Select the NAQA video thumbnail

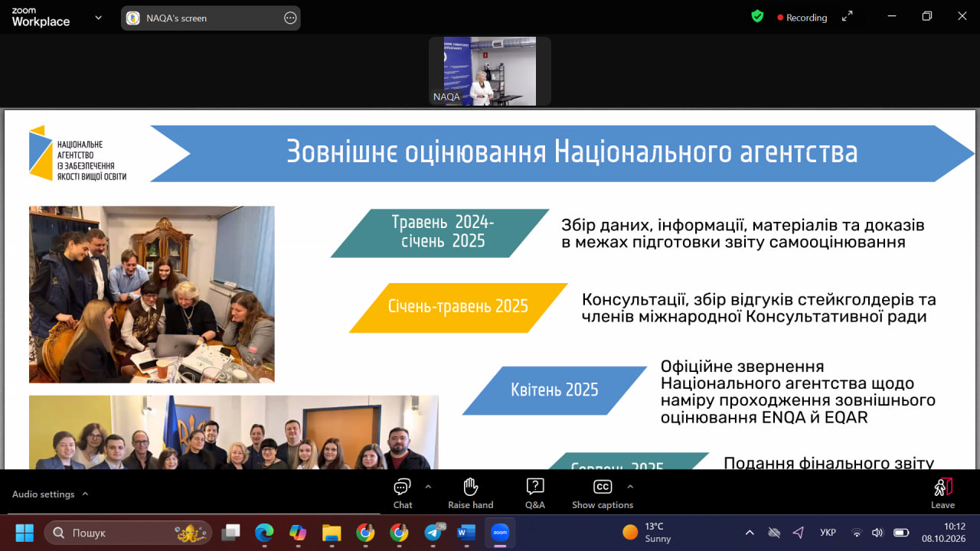pyautogui.click(x=489, y=70)
